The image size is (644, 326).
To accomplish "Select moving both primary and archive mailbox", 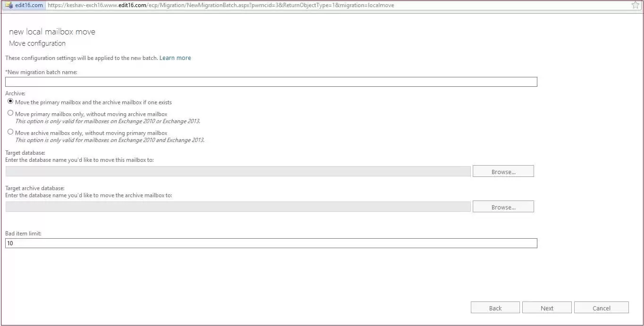I will point(10,101).
